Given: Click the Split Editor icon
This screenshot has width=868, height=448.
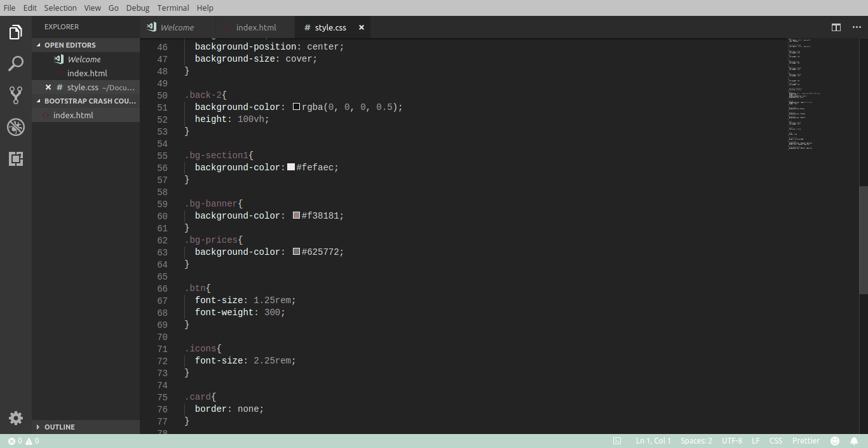Looking at the screenshot, I should click(835, 27).
